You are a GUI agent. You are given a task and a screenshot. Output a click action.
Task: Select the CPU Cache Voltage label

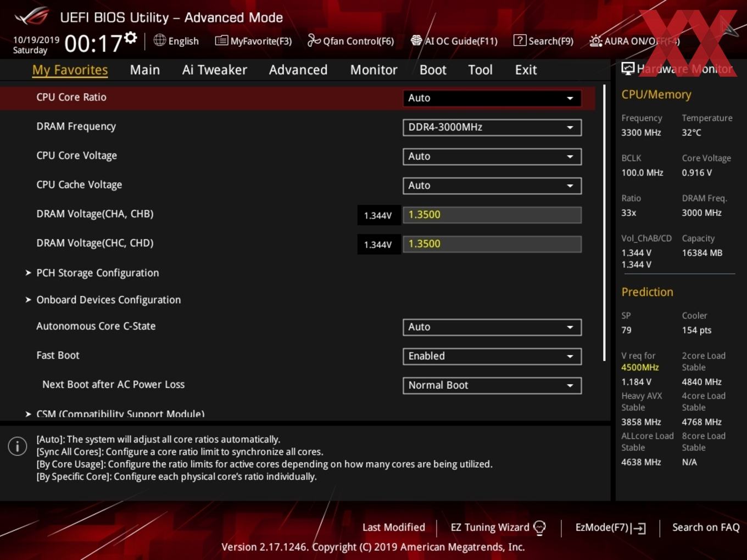(79, 184)
